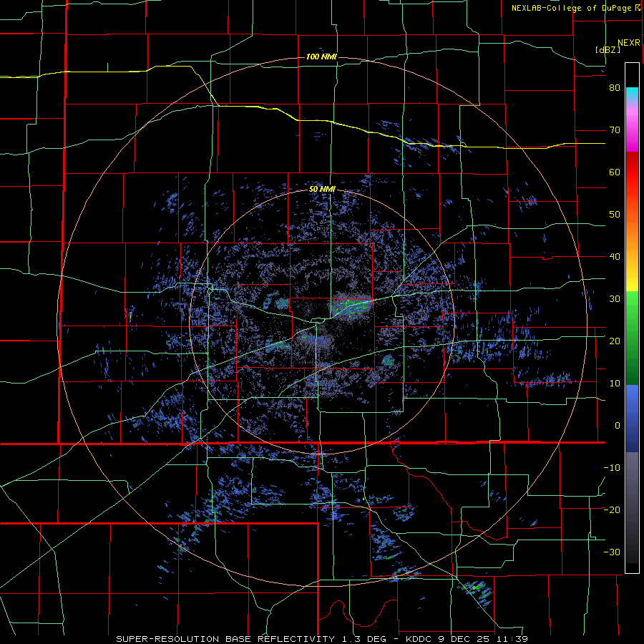Click the 100 NMI range ring label
Screen dimensions: 644x644
(321, 57)
